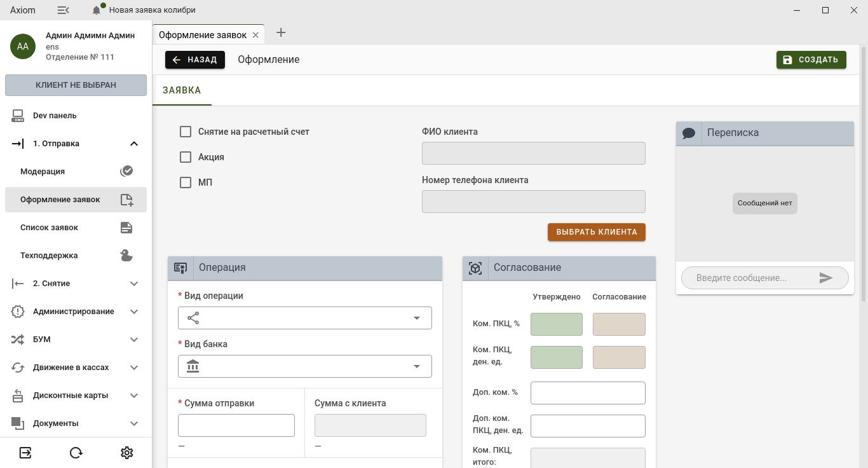This screenshot has width=868, height=468.
Task: Click the share icon in Вид операции
Action: [x=193, y=318]
